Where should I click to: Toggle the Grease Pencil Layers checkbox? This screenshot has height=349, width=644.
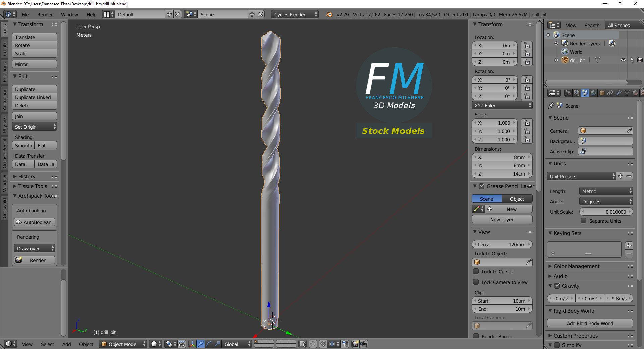[482, 186]
